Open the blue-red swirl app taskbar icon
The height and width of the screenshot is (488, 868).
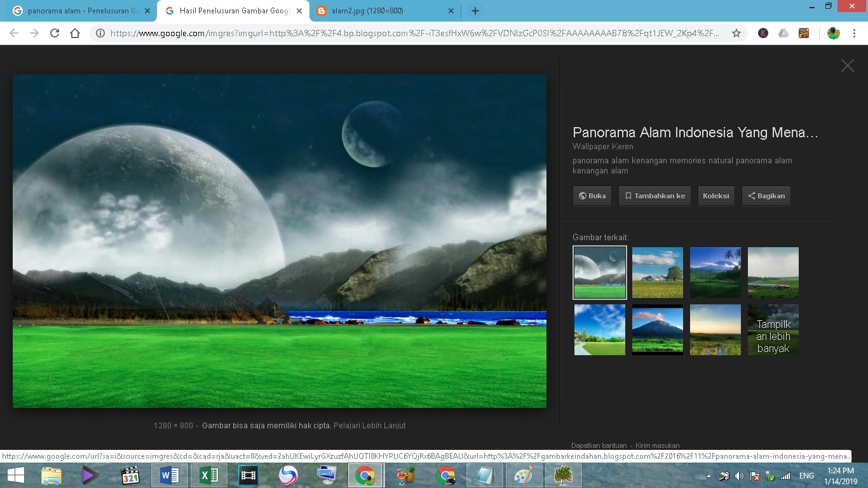click(288, 475)
